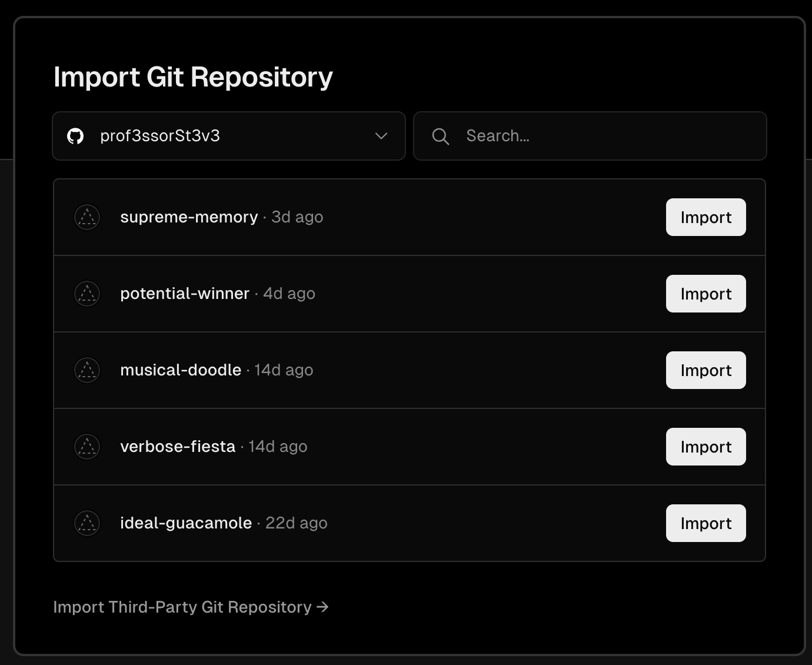Click the verbose-fiesta repository avatar icon
The width and height of the screenshot is (812, 665).
87,447
